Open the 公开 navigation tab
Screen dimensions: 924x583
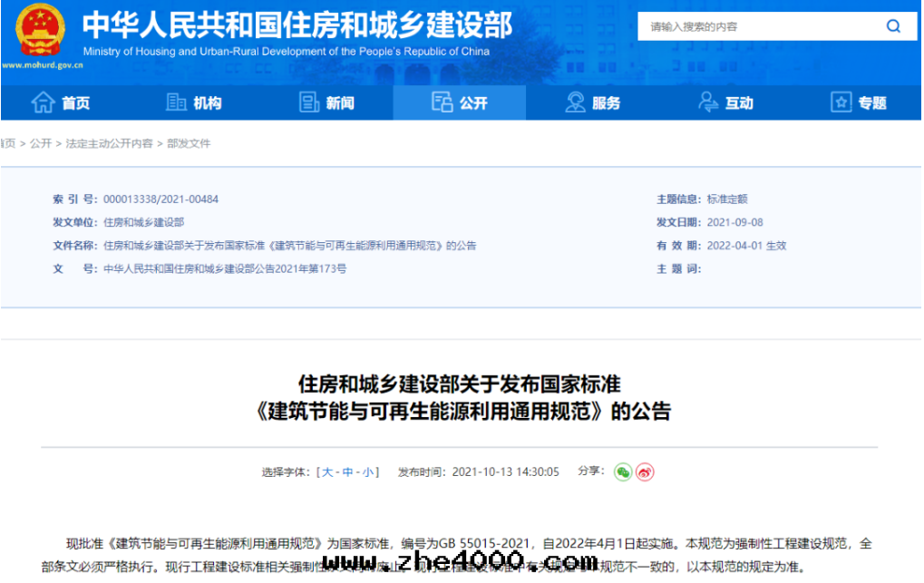pyautogui.click(x=459, y=102)
